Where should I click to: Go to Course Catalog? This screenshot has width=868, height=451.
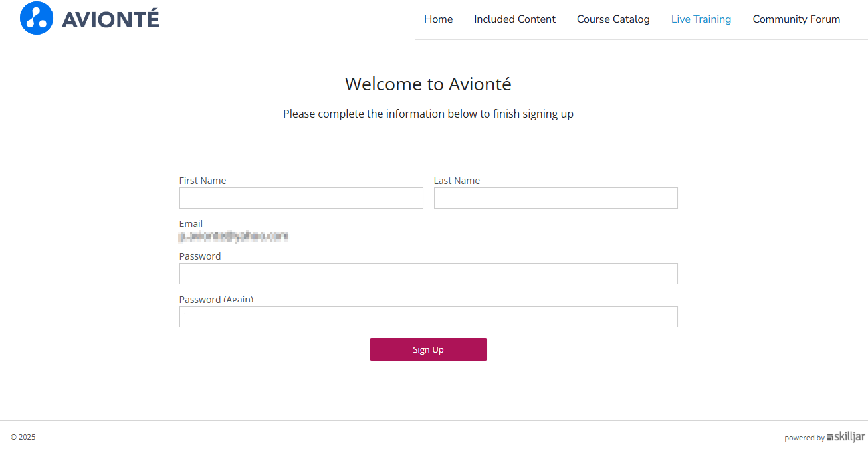click(613, 19)
